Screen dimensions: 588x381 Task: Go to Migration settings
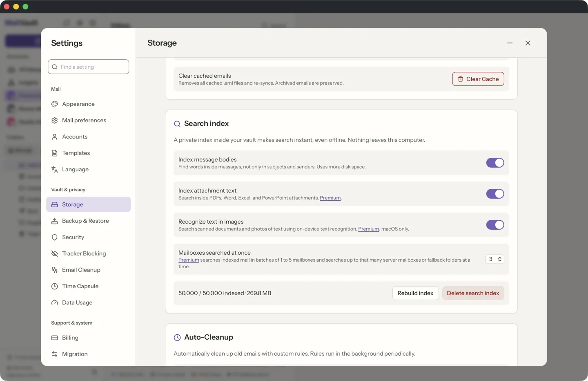[x=88, y=354]
